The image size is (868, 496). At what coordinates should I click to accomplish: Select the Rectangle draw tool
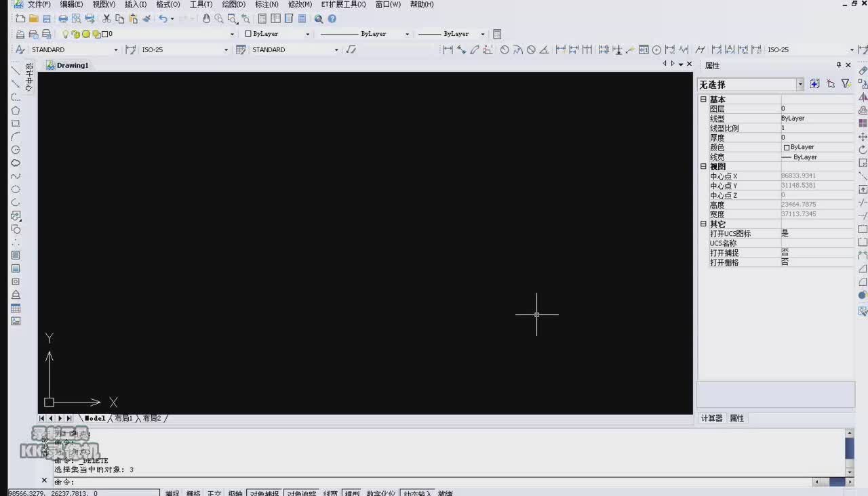click(16, 123)
